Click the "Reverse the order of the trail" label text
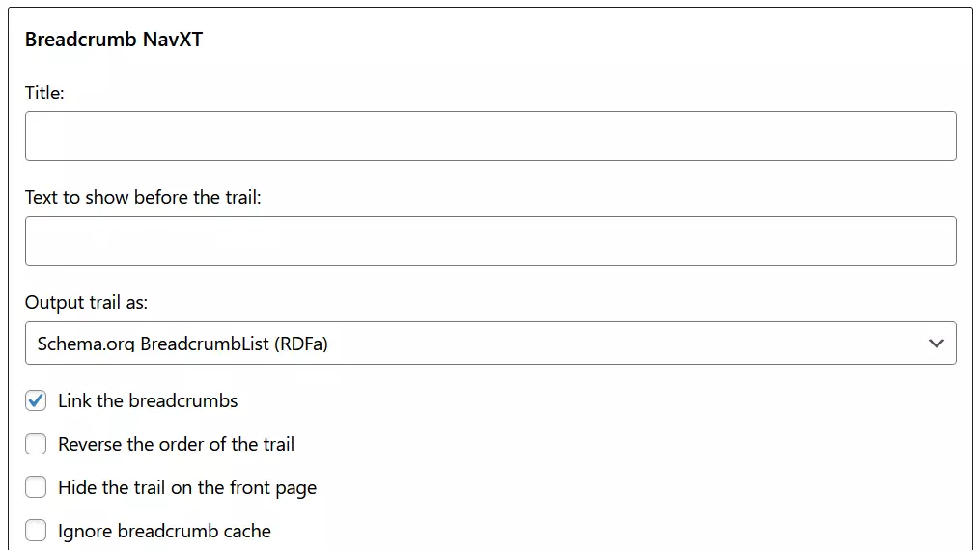This screenshot has width=980, height=550. pos(176,444)
